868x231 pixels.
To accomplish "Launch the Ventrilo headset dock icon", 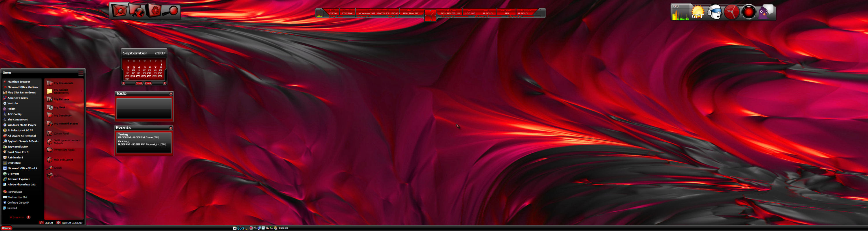I will click(714, 12).
